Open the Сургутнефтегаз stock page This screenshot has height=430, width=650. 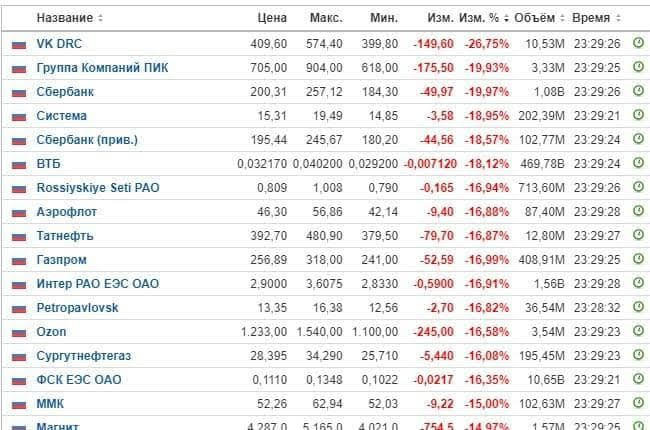(83, 356)
